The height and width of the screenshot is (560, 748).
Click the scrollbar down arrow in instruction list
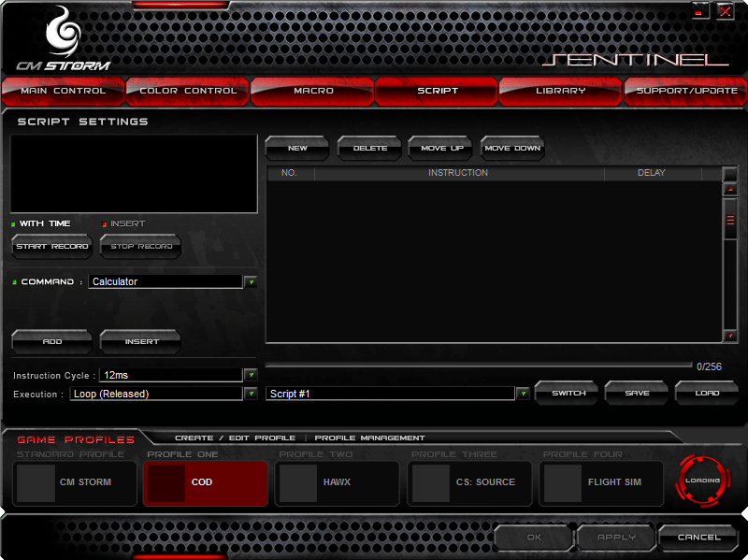pos(730,336)
